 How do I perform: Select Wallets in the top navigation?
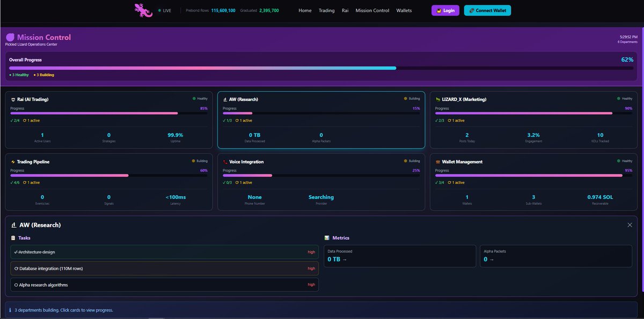[x=404, y=10]
